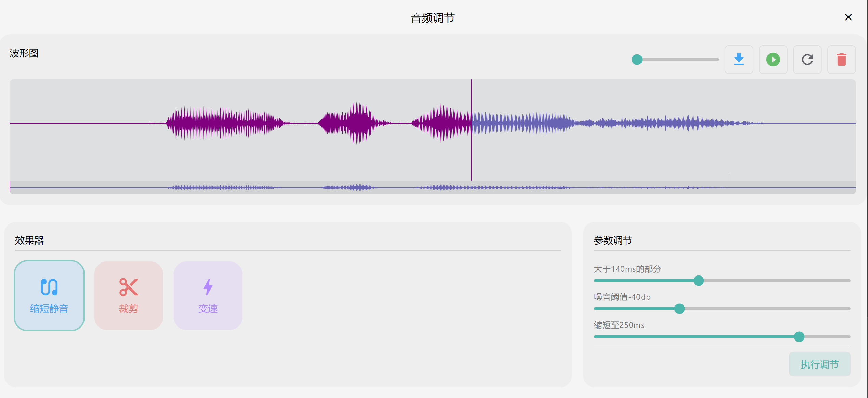Select the 裁剪 scissors effect
Screen dimensions: 868x398
[129, 296]
